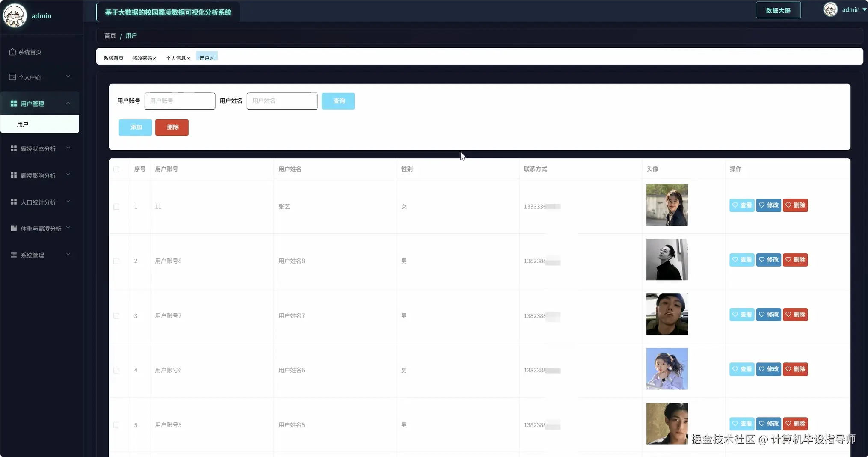The width and height of the screenshot is (868, 457).
Task: Click 修改 edit button for 用户账号6
Action: [768, 369]
